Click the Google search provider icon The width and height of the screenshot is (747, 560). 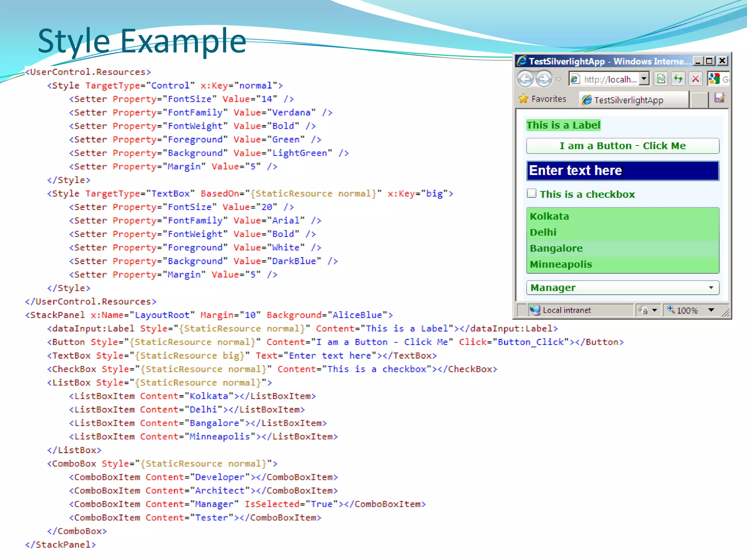[x=714, y=79]
